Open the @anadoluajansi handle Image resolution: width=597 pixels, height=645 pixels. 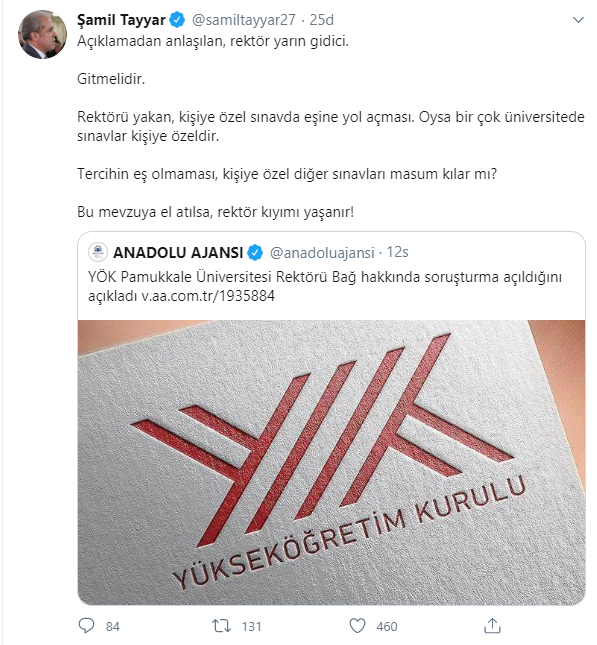(322, 253)
